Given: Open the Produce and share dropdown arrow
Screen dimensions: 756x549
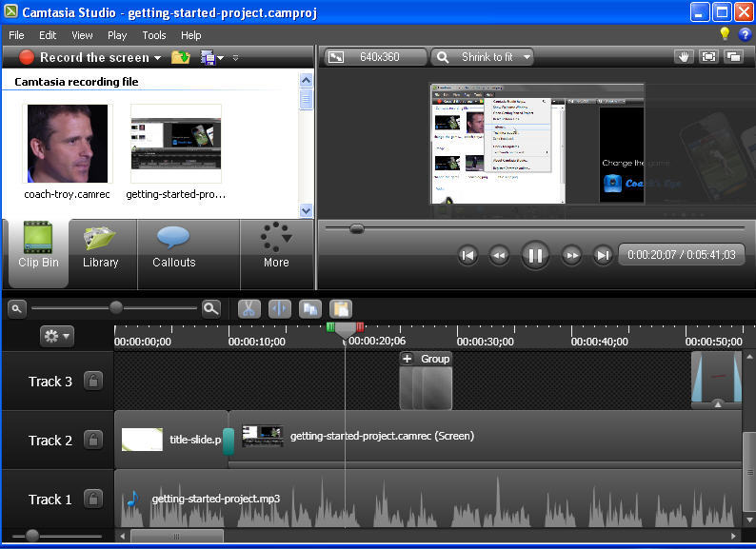Looking at the screenshot, I should click(x=220, y=58).
